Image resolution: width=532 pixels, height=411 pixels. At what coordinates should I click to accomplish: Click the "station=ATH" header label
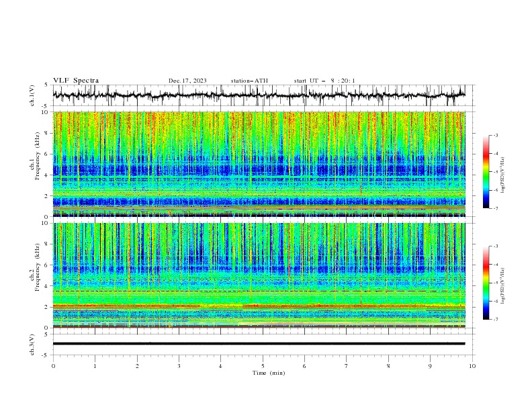click(x=249, y=81)
